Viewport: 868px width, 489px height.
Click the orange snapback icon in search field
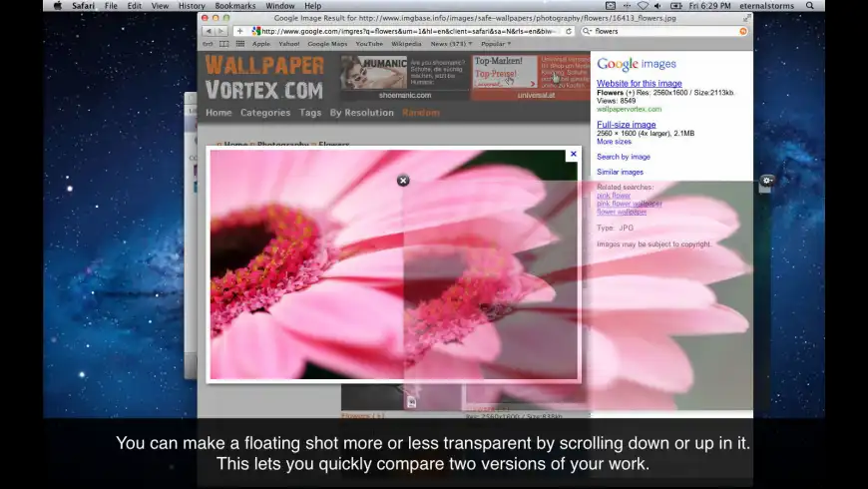coord(743,31)
